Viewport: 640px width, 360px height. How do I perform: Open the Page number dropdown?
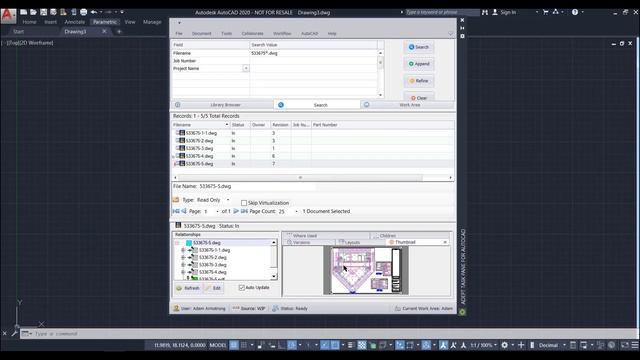217,211
